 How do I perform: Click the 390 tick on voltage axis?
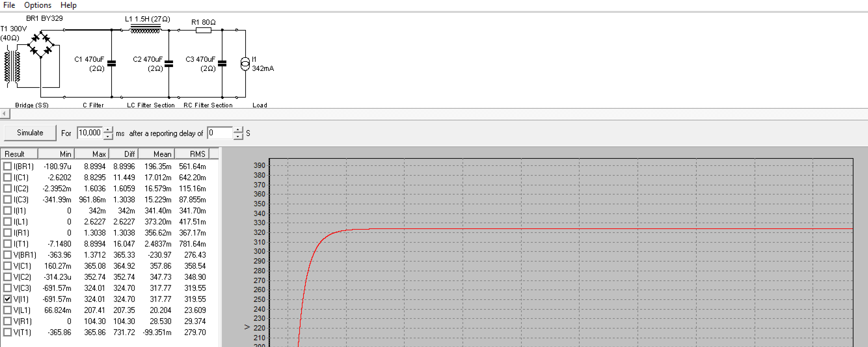point(260,165)
